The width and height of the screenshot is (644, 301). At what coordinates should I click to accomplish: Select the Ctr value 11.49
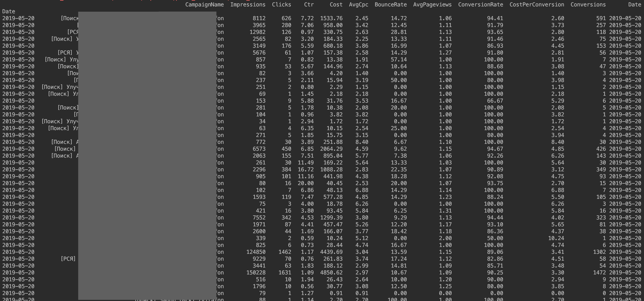point(305,163)
